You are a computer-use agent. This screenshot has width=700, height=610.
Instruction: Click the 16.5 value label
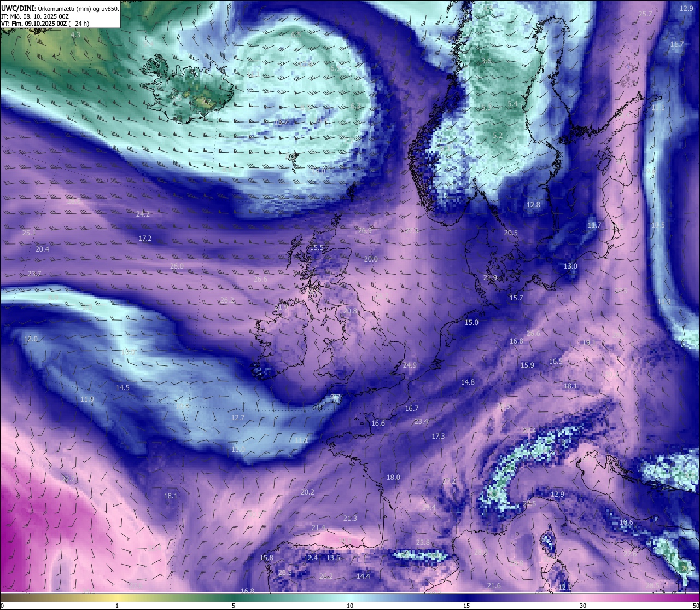[556, 361]
